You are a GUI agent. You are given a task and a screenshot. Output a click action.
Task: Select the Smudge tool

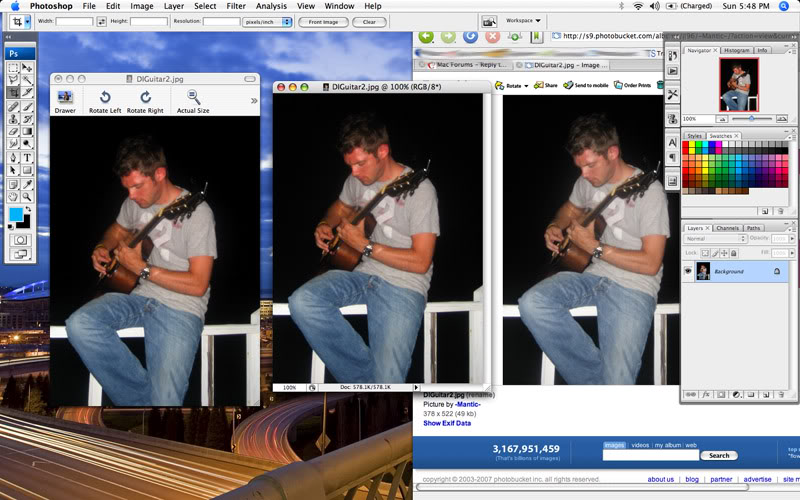pos(13,143)
